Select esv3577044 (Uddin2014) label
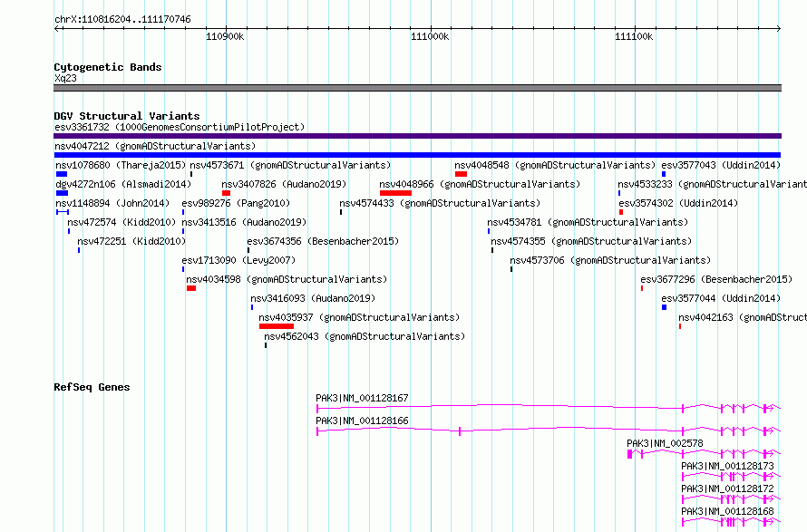807x532 pixels. [721, 298]
